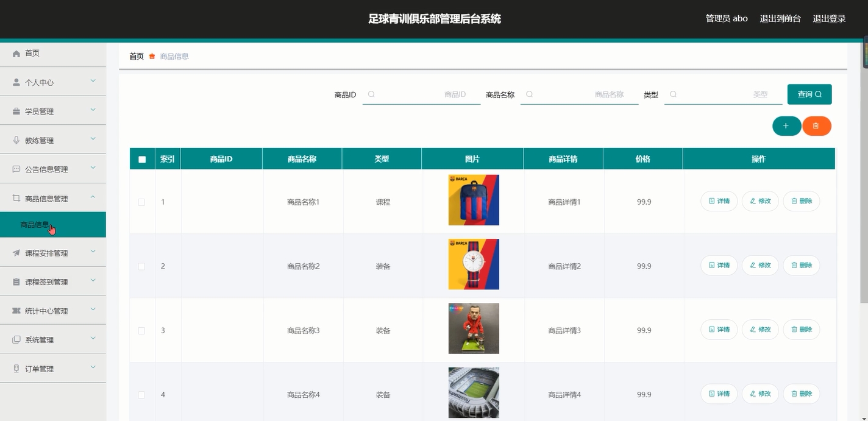Open the stadium image thumbnail in row 4
The height and width of the screenshot is (421, 868).
474,392
